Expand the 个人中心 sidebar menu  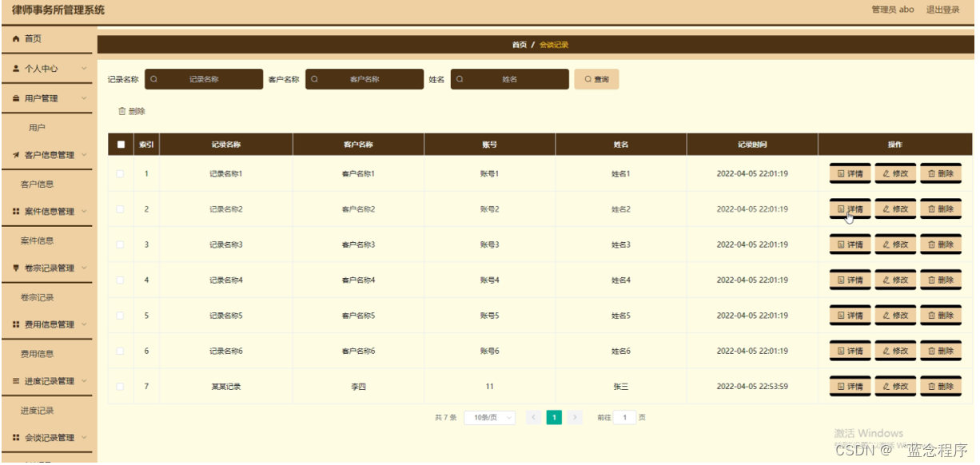(x=48, y=69)
